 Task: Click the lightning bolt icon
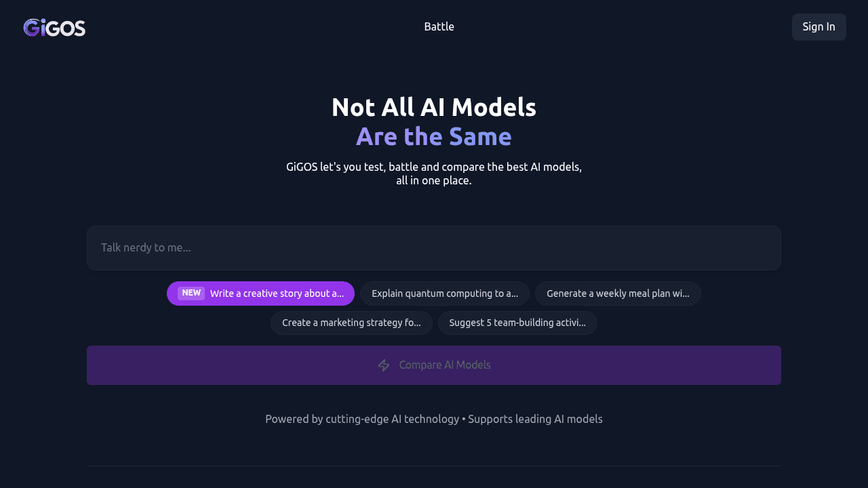(384, 365)
